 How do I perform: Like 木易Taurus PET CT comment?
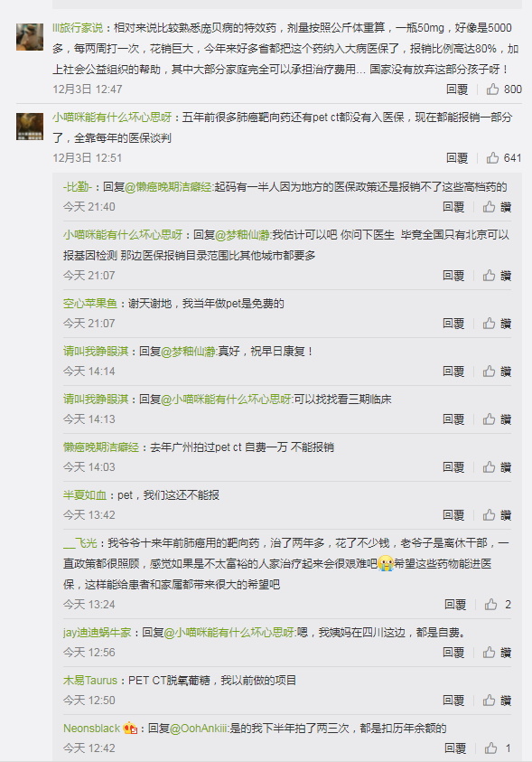click(x=489, y=700)
